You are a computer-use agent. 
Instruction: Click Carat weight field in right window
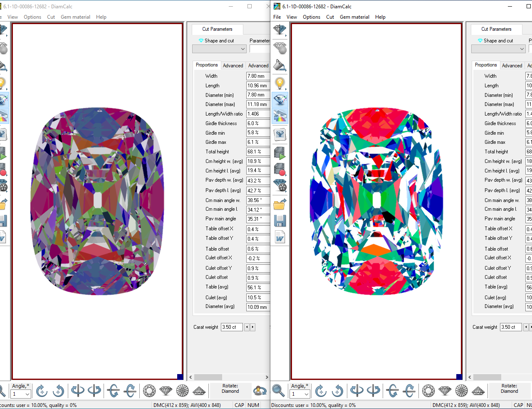click(511, 327)
